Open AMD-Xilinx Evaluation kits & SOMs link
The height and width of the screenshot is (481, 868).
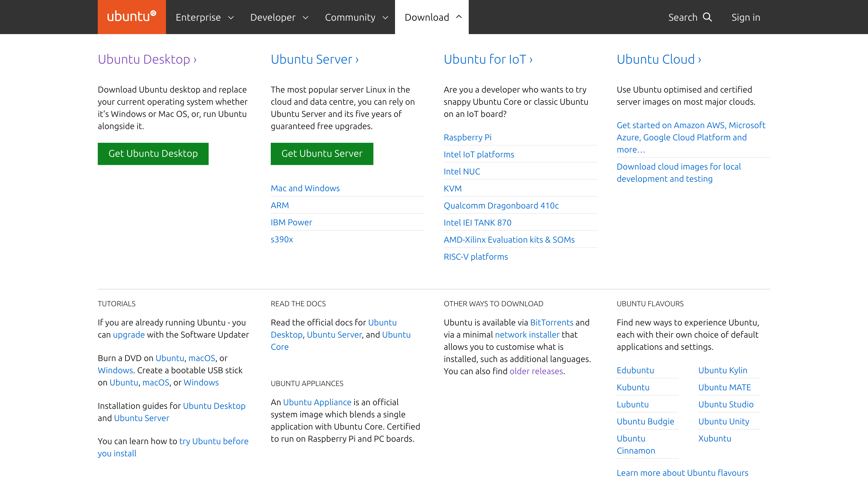pyautogui.click(x=509, y=240)
